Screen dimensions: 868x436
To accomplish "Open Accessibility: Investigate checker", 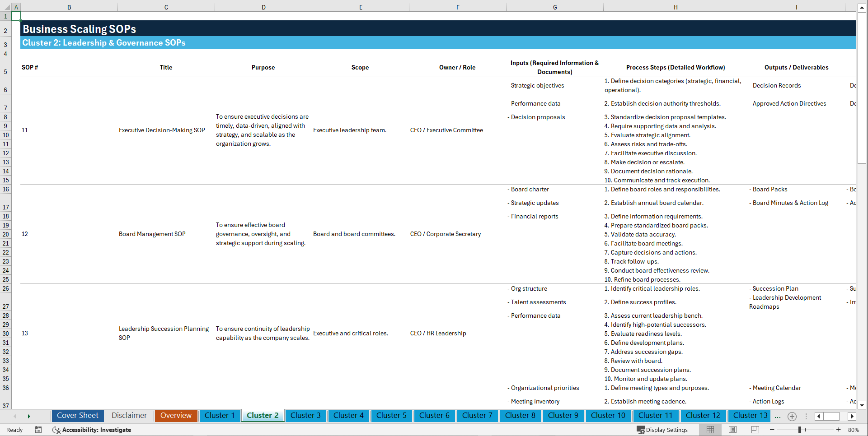I will 92,430.
